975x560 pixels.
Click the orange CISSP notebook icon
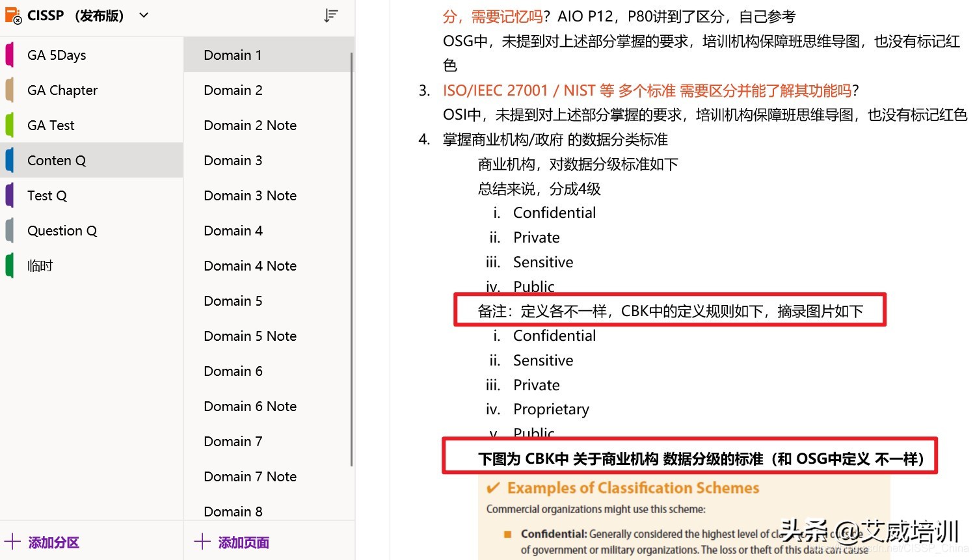(13, 14)
